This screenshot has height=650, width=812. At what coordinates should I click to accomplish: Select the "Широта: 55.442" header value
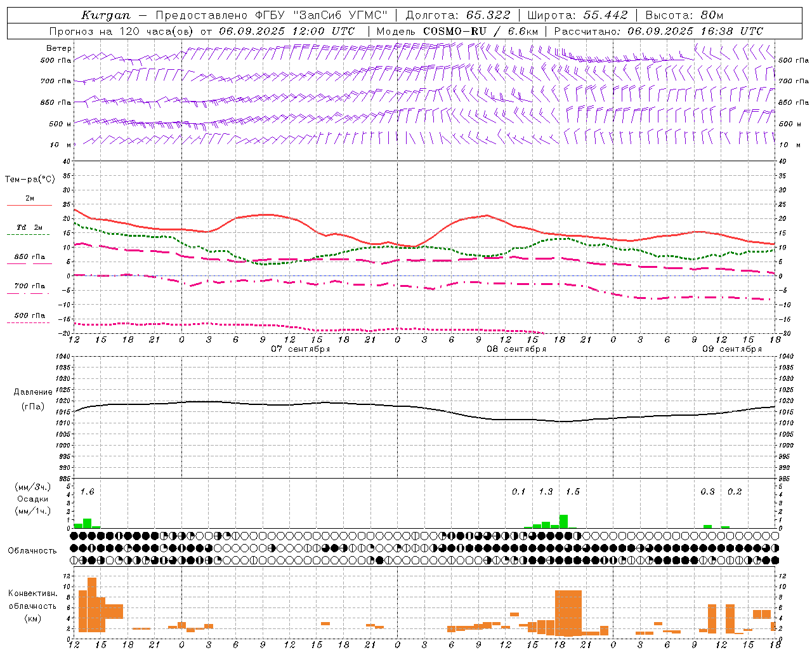pyautogui.click(x=578, y=15)
